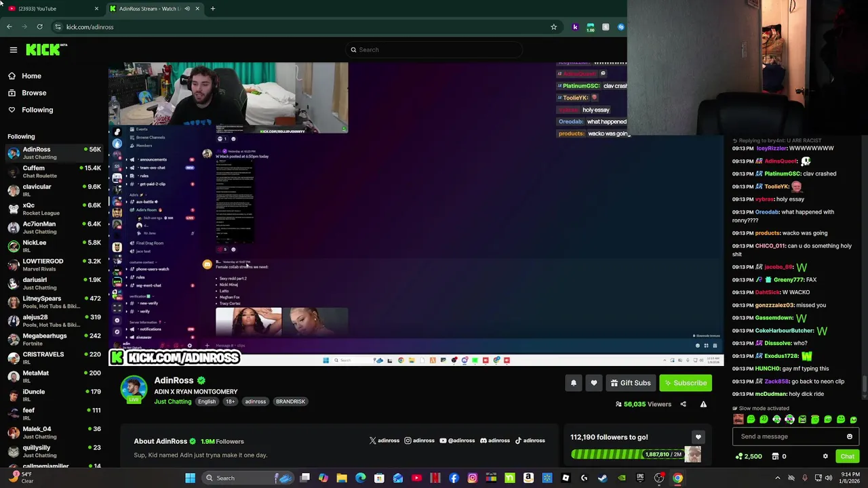Go back in browser

9,27
